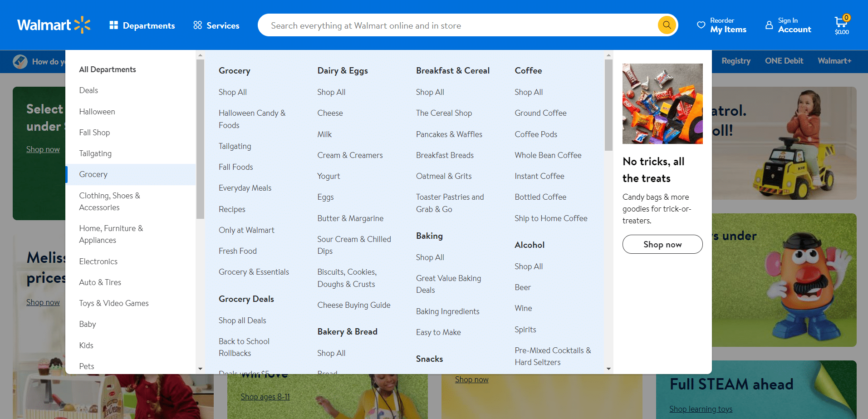The width and height of the screenshot is (868, 419).
Task: Click departments list scrollbar up arrow
Action: click(x=200, y=55)
